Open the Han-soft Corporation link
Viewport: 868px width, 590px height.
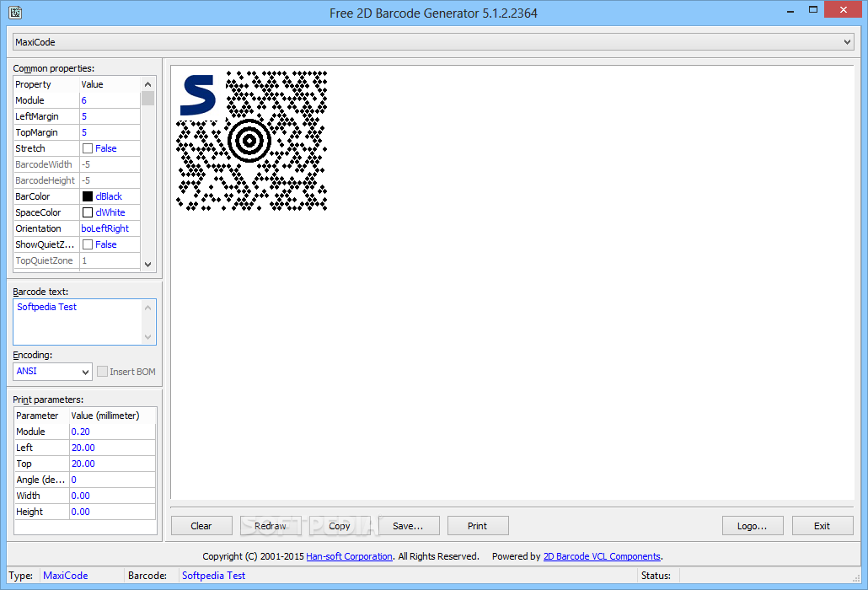[349, 556]
